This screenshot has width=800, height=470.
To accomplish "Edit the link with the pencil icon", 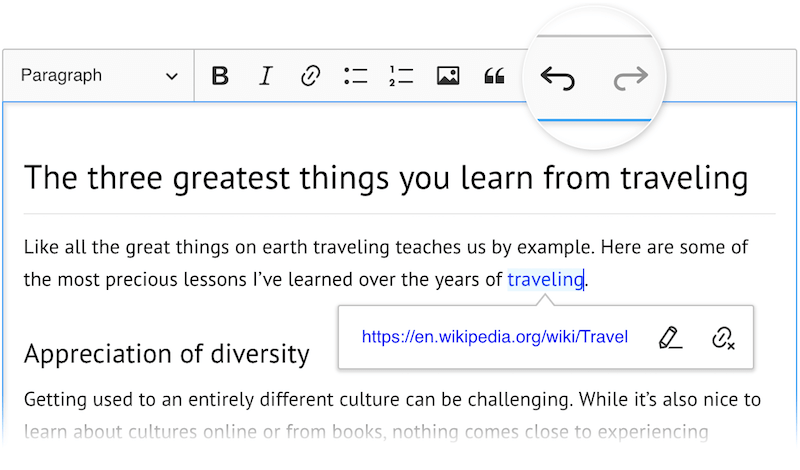I will (670, 337).
